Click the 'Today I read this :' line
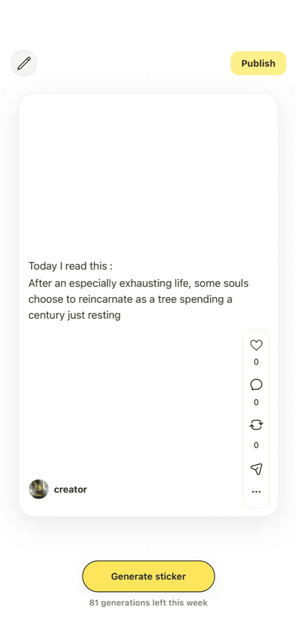The image size is (297, 644). [x=70, y=266]
